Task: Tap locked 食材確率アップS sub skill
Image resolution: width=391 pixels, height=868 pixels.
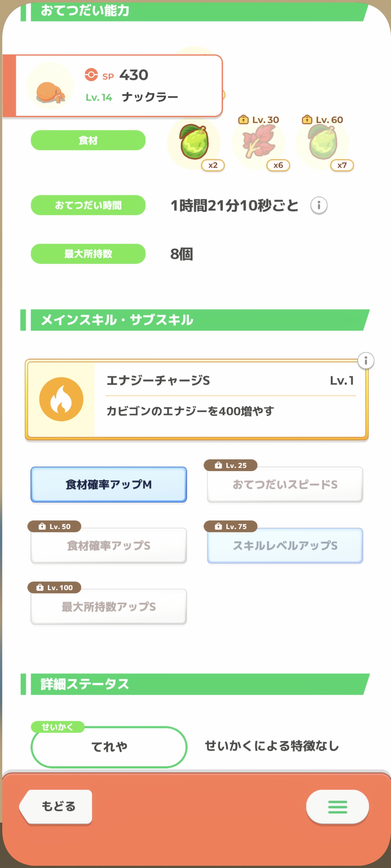Action: [x=109, y=545]
